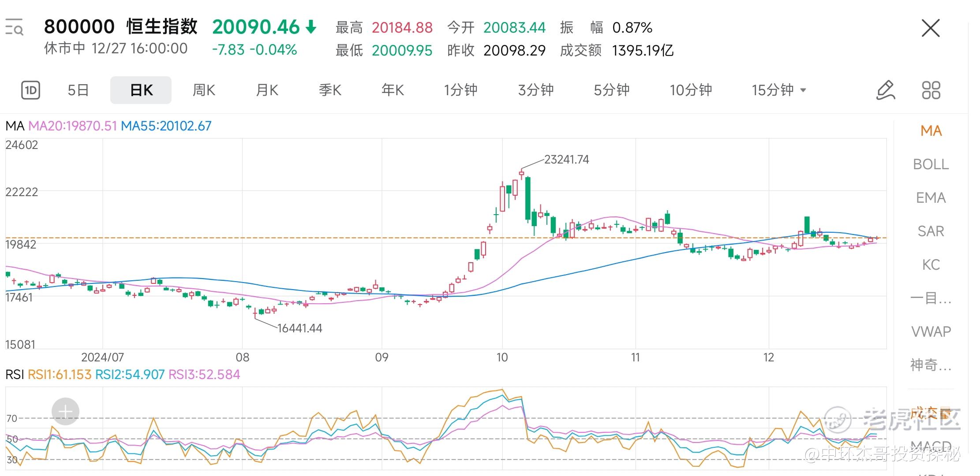Choose the 1分钟 interval
980x476 pixels.
(x=460, y=90)
